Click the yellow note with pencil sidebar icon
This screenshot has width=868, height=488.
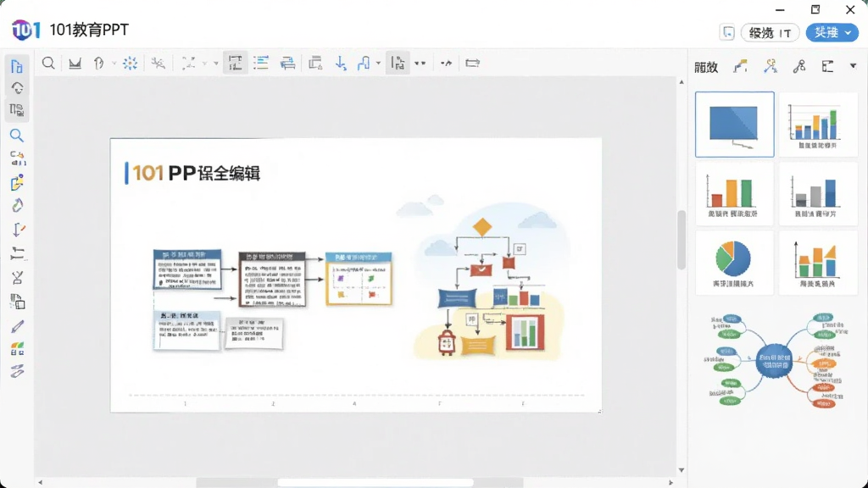[17, 182]
